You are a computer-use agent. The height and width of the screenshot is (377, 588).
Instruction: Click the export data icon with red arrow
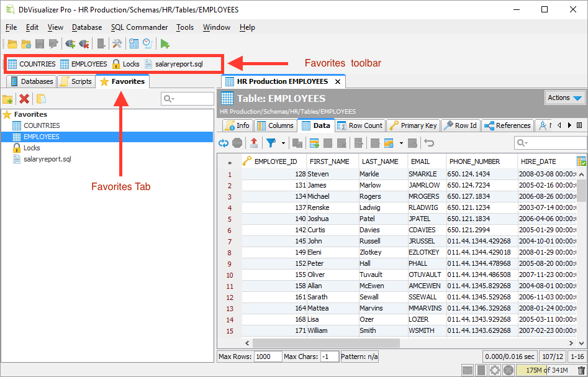253,143
